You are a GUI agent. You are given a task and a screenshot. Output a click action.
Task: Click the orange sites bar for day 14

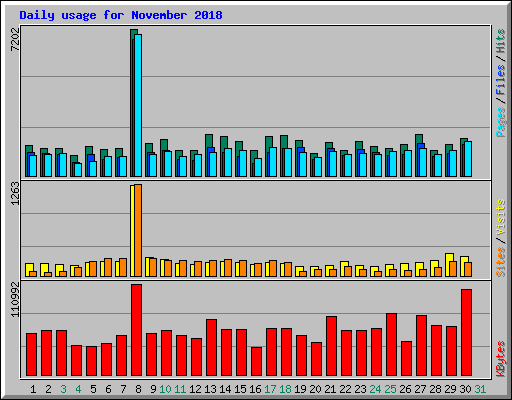(x=228, y=268)
